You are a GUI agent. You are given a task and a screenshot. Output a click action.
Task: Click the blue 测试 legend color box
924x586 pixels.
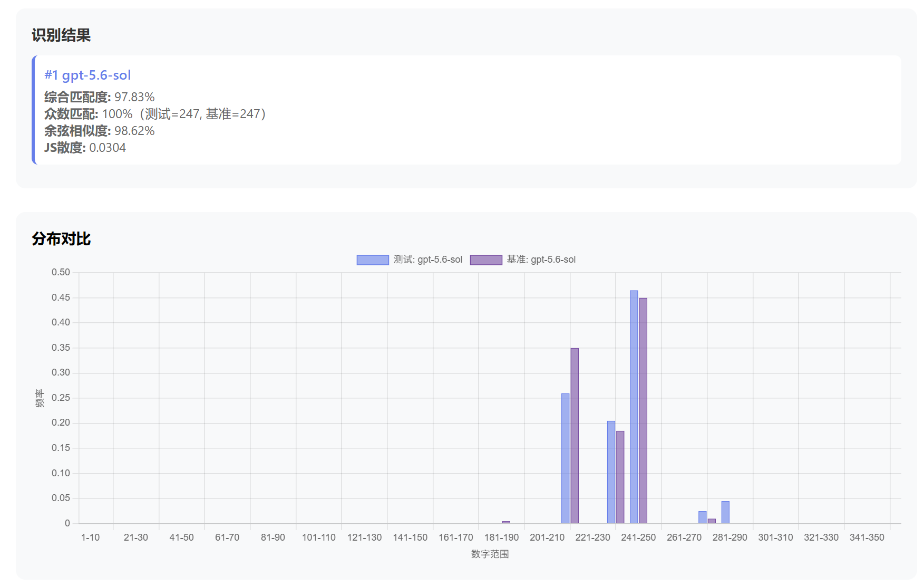point(373,260)
